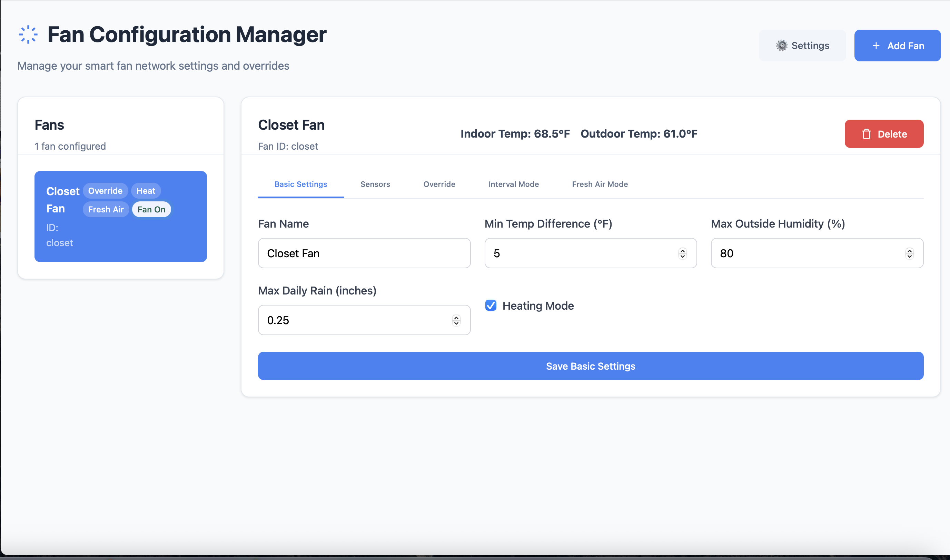This screenshot has width=950, height=560.
Task: Click the trash icon on Delete button
Action: [x=866, y=134]
